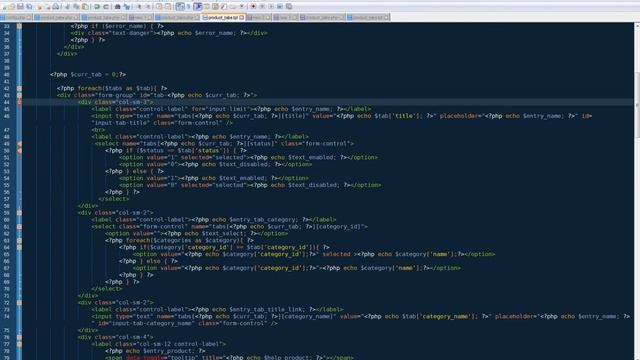Viewport: 640px width, 360px height.
Task: Open Find with the binoculars icon
Action: click(x=117, y=7)
